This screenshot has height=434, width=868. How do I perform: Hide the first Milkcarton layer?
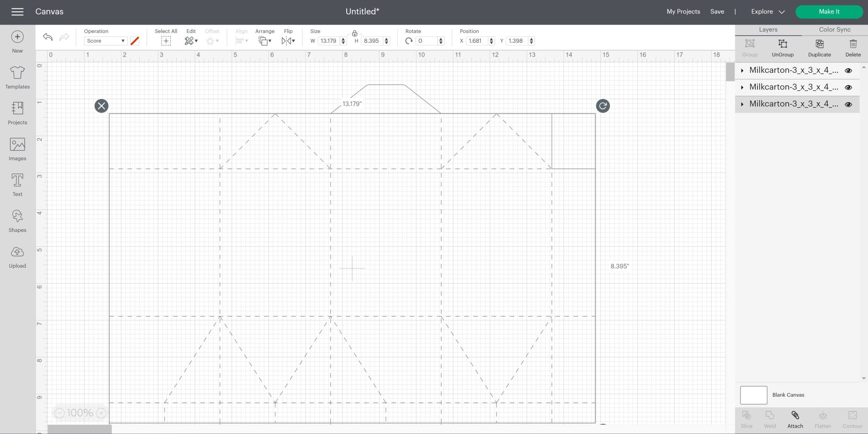tap(848, 71)
